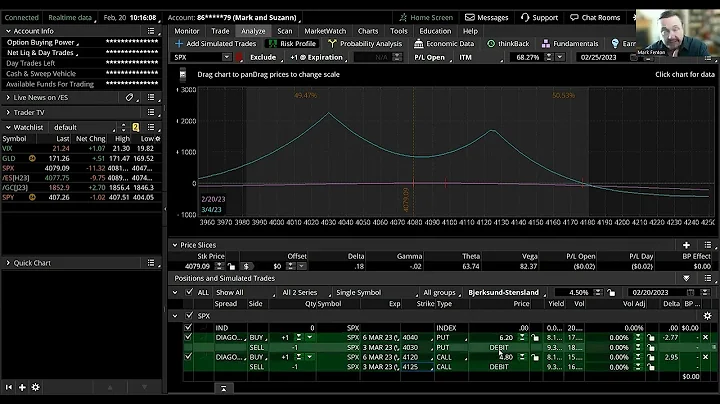Open the Show All dropdown
The image size is (720, 404).
244,292
